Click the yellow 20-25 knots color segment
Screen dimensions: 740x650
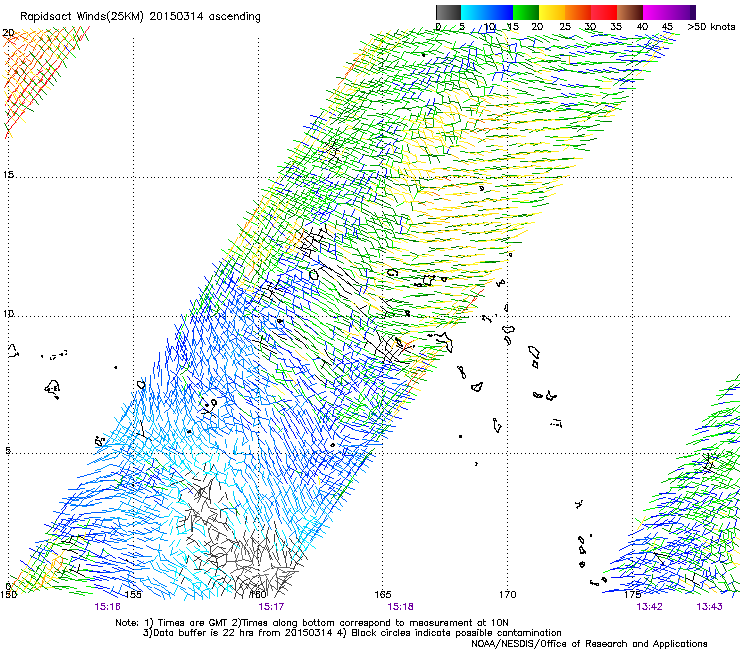point(552,12)
